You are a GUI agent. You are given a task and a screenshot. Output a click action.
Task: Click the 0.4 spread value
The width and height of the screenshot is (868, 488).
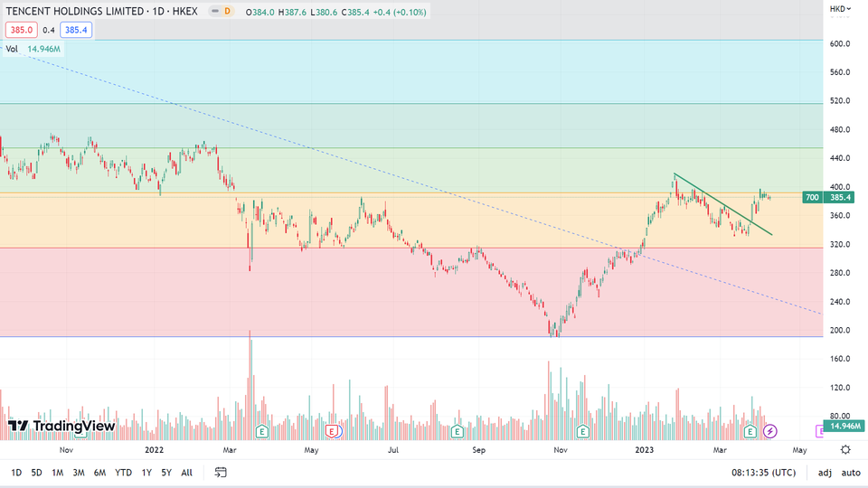pyautogui.click(x=49, y=30)
